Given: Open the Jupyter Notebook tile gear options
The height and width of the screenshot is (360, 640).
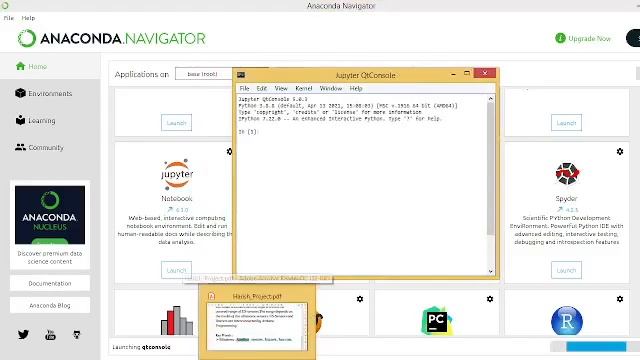Looking at the screenshot, I should coord(229,151).
